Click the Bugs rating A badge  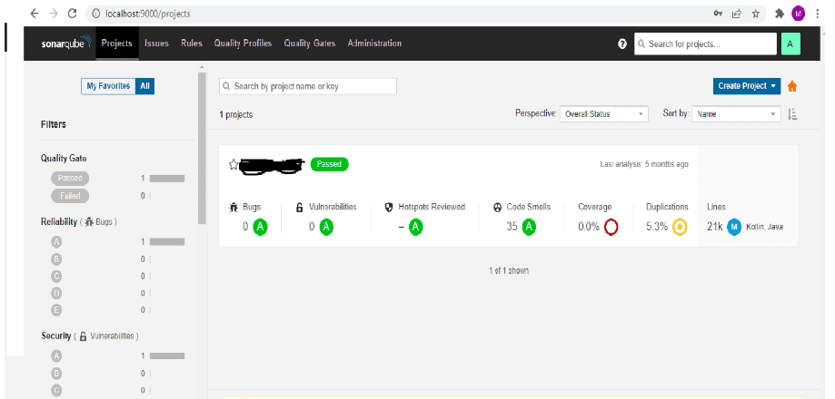260,227
